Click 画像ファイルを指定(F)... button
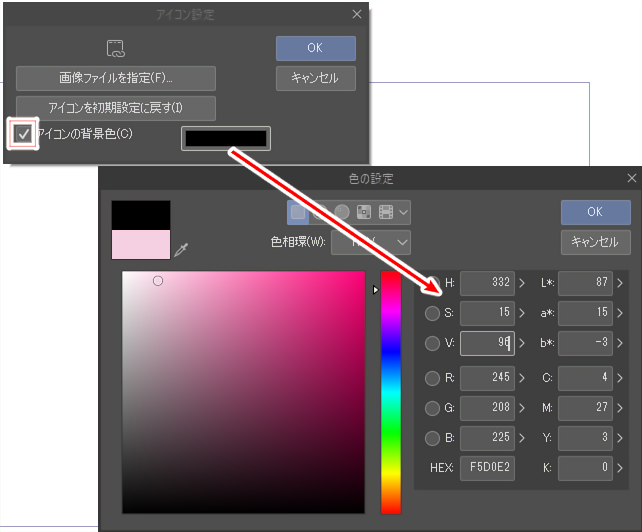 [x=116, y=78]
